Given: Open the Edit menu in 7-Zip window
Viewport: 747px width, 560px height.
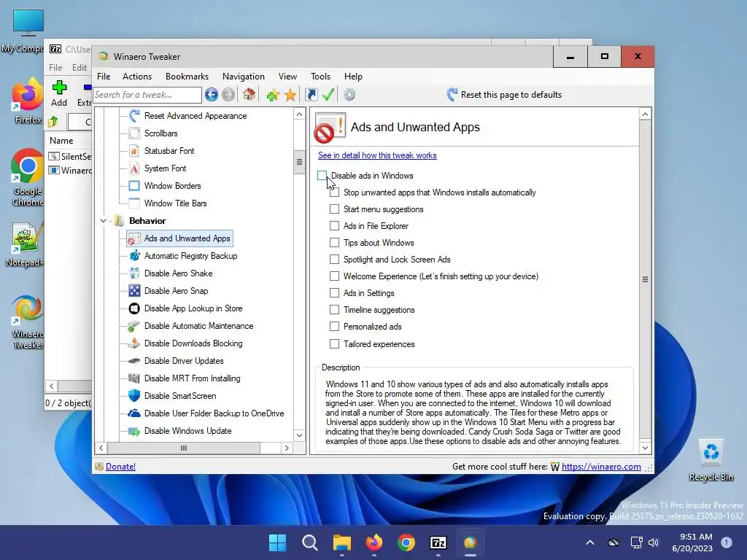Looking at the screenshot, I should [80, 68].
